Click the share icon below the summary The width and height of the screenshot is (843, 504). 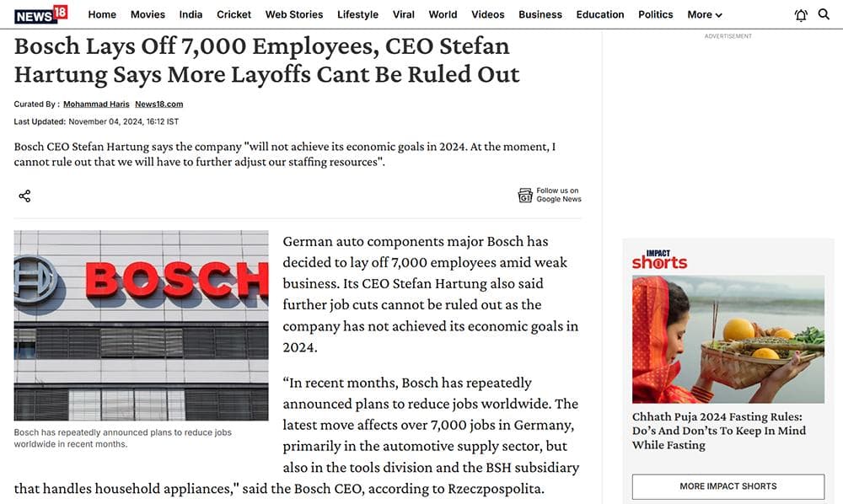tap(24, 196)
